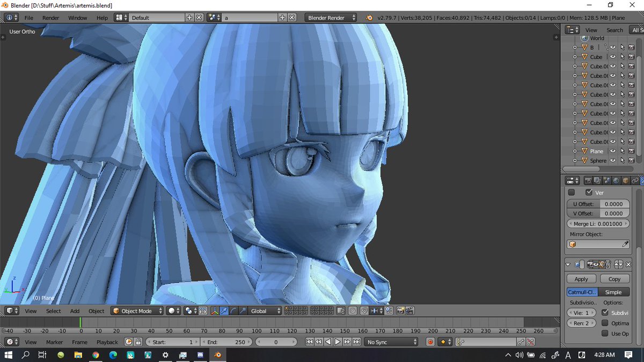Viewport: 644px width, 362px height.
Task: Collapse the Subdivision modifier panel triangle
Action: point(568,264)
